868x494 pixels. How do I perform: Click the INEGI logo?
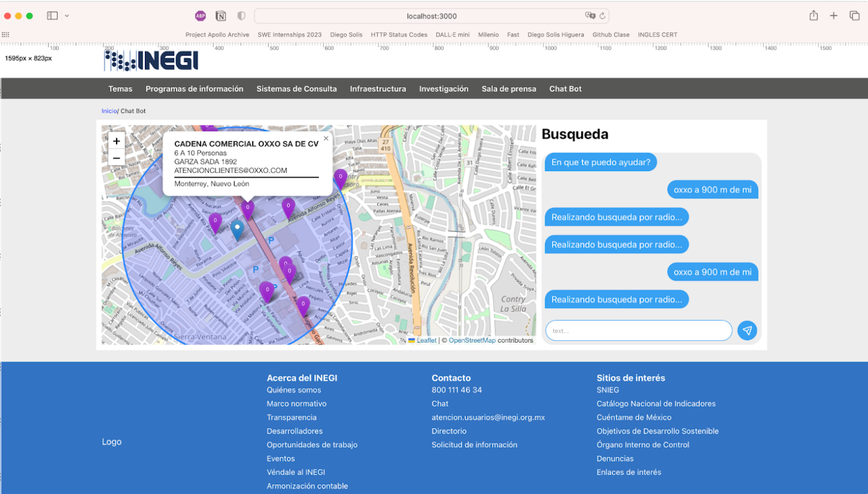coord(151,60)
